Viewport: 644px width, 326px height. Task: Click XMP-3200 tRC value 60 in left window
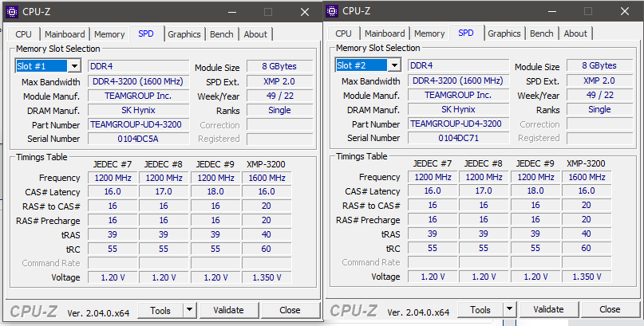(267, 249)
